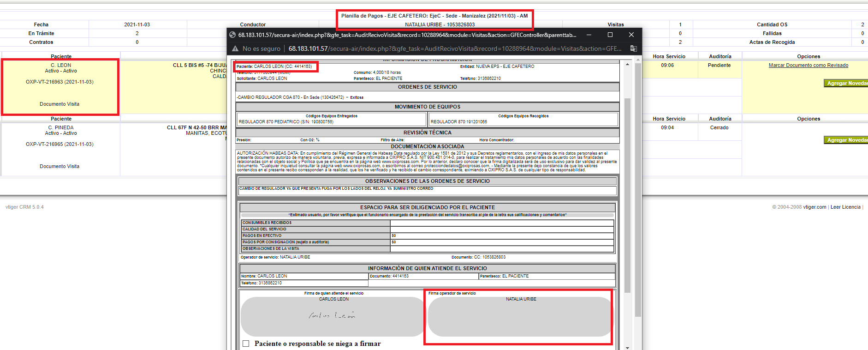Click the 'Leer Licencia' footer link
This screenshot has width=868, height=350.
[845, 207]
